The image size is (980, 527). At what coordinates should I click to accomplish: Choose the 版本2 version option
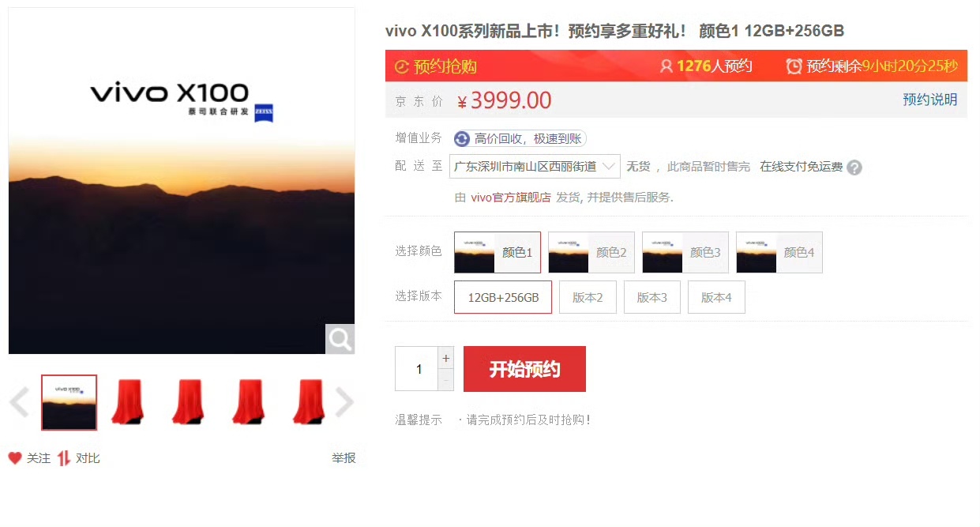click(588, 297)
